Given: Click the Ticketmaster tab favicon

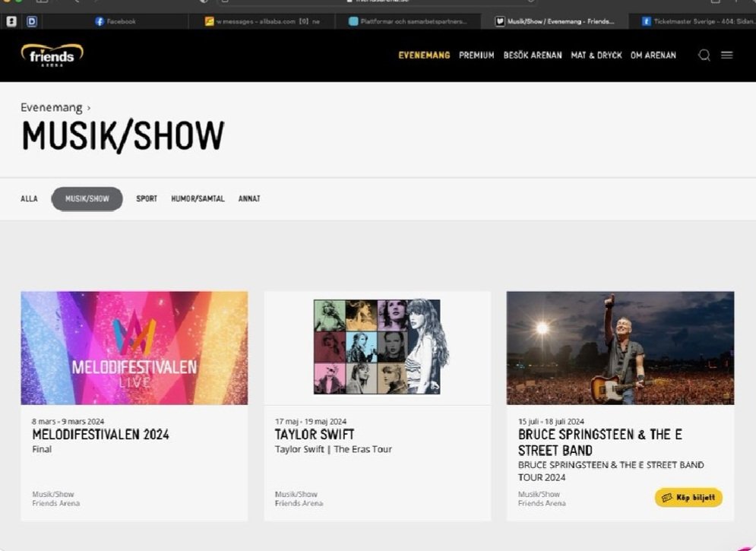Looking at the screenshot, I should click(x=646, y=21).
